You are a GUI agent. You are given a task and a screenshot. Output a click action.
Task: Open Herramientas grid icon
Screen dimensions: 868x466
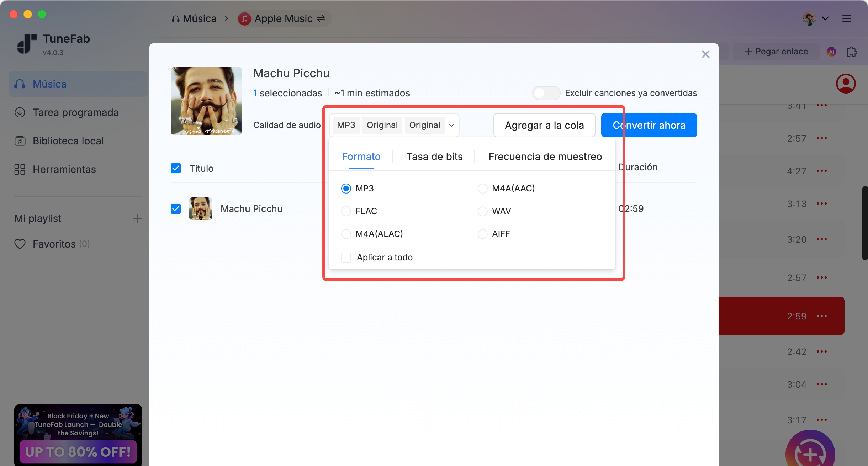point(20,169)
